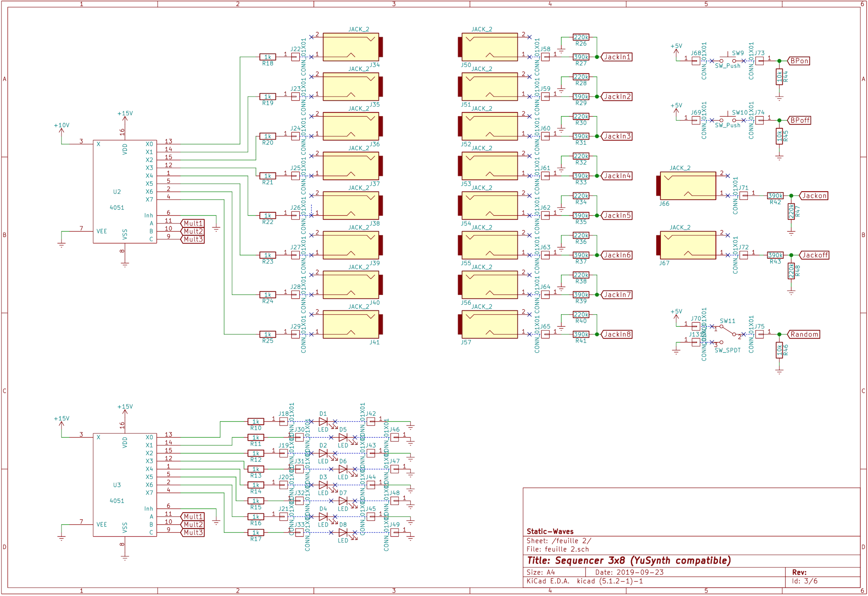Select the J66 JACK_2 input jack
This screenshot has width=868, height=596.
coord(688,186)
